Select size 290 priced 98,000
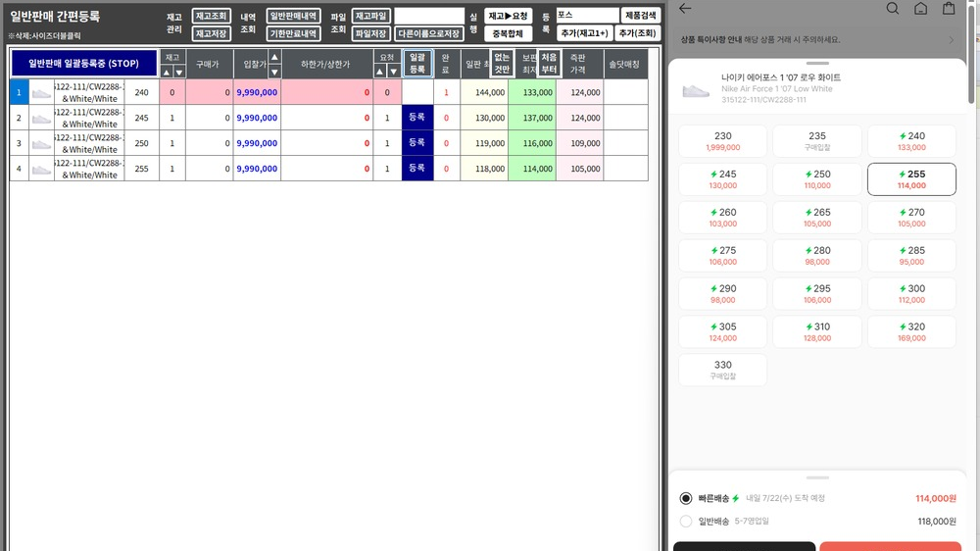 722,294
